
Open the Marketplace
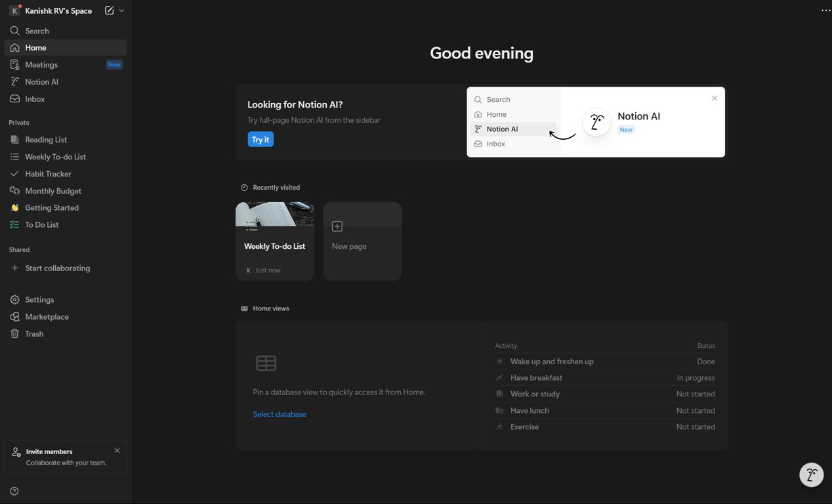click(66, 317)
